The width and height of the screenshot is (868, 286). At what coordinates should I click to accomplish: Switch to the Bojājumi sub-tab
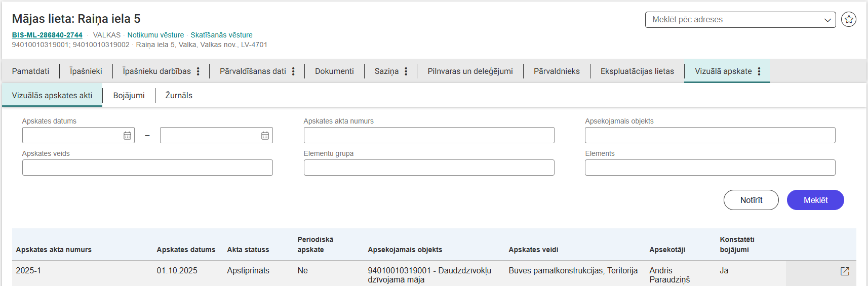129,96
